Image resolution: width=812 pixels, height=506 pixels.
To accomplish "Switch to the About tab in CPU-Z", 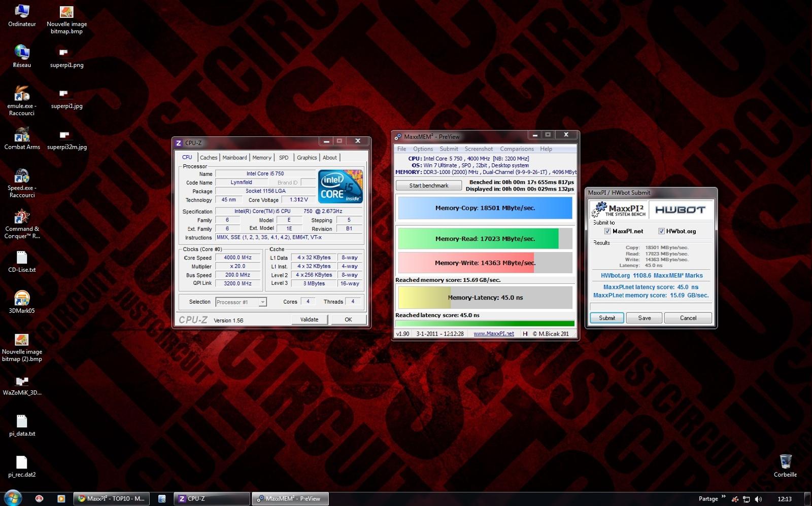I will (x=330, y=158).
